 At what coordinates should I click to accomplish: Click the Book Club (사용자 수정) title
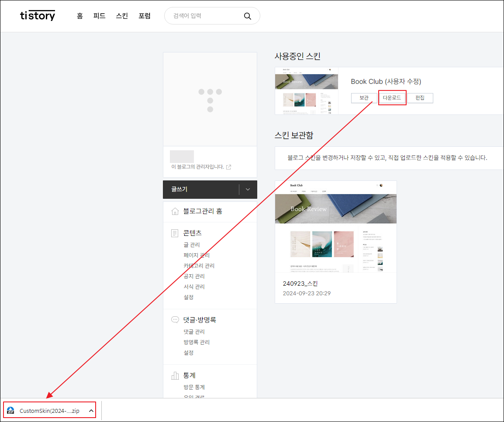[386, 82]
